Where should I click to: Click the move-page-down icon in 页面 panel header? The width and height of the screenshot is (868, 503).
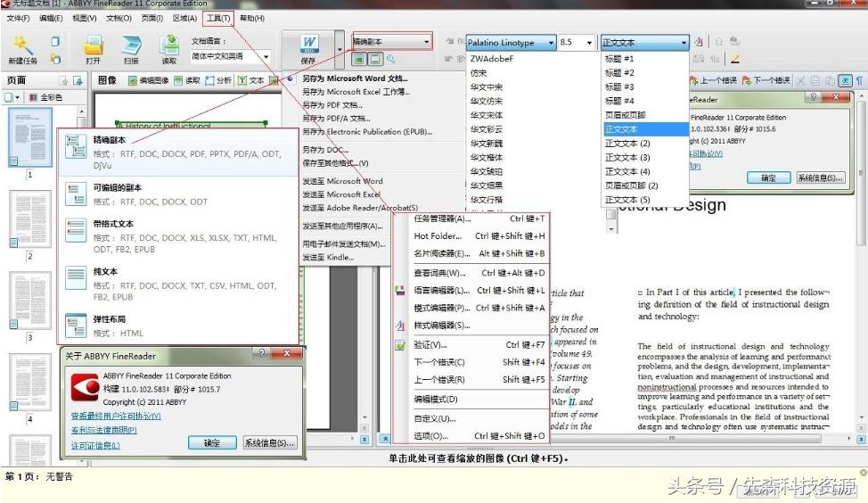pos(78,81)
